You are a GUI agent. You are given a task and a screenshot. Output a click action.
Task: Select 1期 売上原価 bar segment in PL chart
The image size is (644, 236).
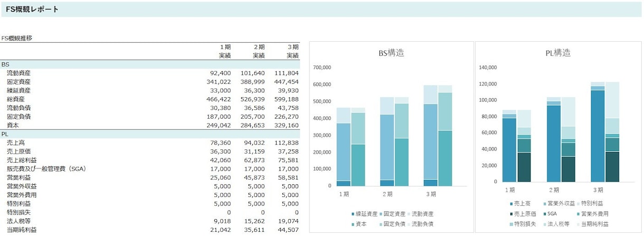[524, 167]
